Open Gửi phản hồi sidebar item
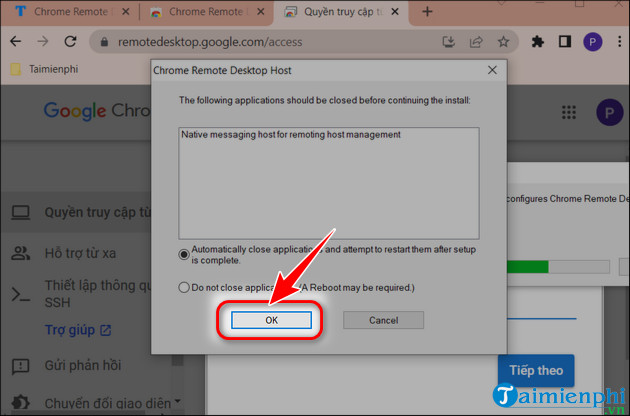This screenshot has height=416, width=630. (x=83, y=365)
